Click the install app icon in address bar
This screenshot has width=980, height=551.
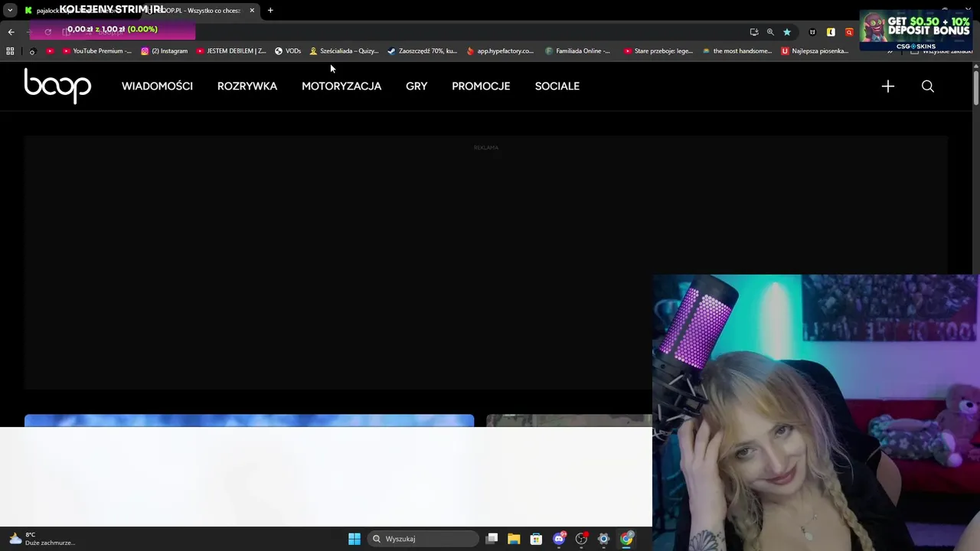coord(754,32)
